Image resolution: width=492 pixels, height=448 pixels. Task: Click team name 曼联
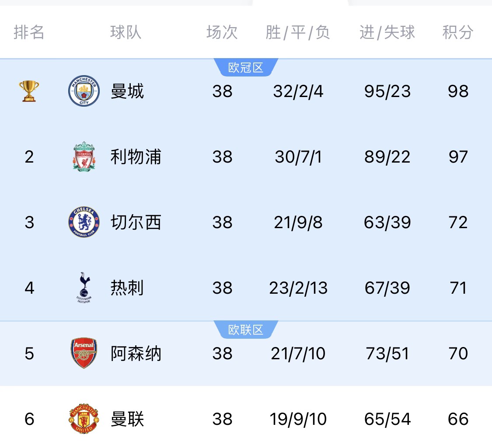[127, 419]
